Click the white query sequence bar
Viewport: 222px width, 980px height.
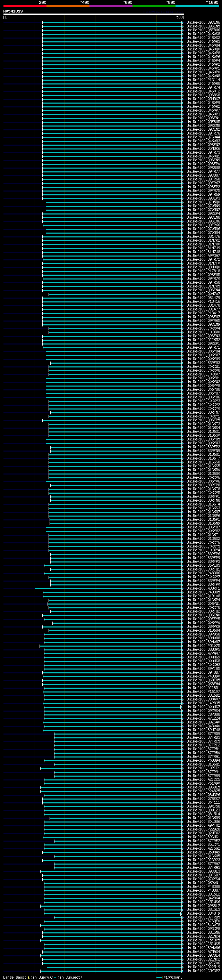[93, 15]
